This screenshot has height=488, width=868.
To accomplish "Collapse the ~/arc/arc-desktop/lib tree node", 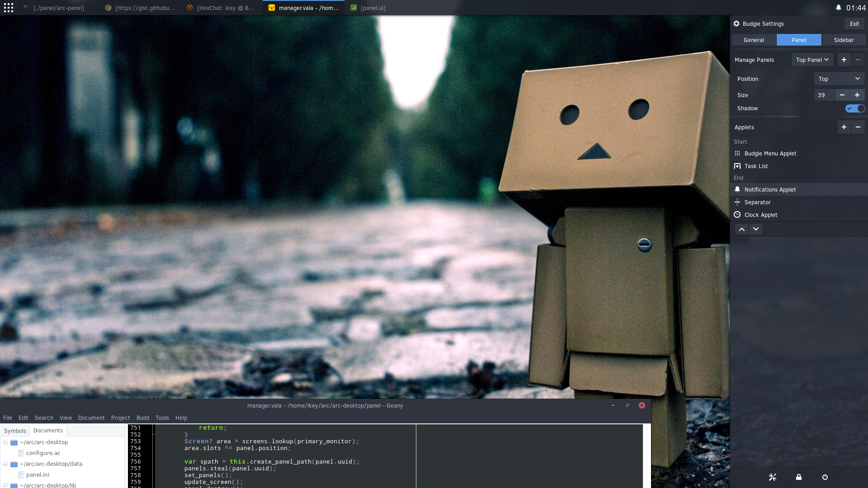I will click(5, 485).
